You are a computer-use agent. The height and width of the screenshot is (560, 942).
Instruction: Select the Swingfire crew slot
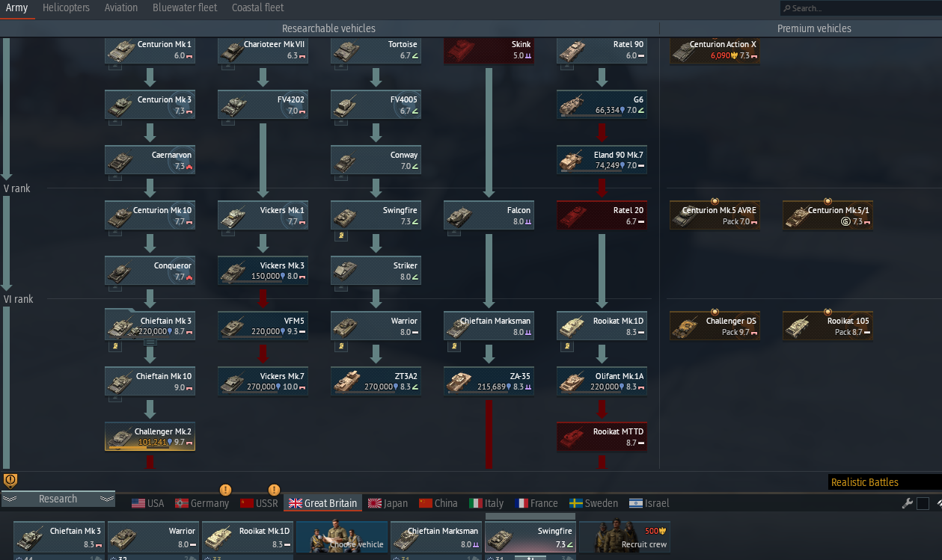[x=530, y=538]
